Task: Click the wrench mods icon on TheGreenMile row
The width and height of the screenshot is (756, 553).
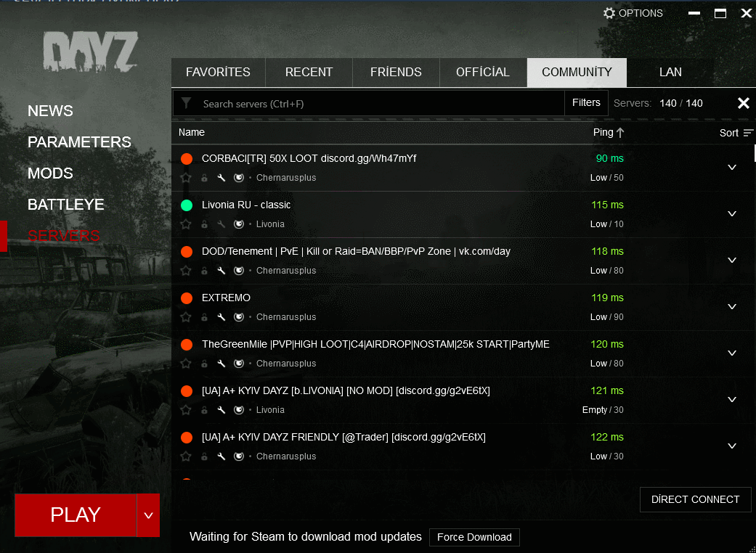Action: (221, 363)
